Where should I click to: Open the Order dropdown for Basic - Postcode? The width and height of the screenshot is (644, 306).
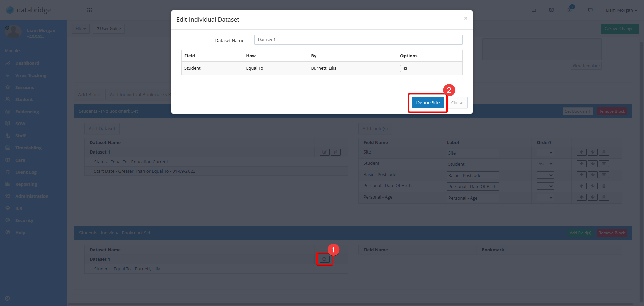[x=545, y=175]
